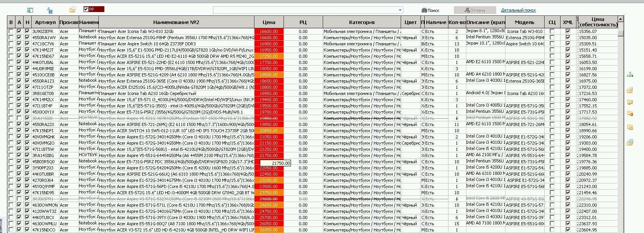The image size is (644, 233).
Task: Select article cell 4630OWMON
Action: 45,205
